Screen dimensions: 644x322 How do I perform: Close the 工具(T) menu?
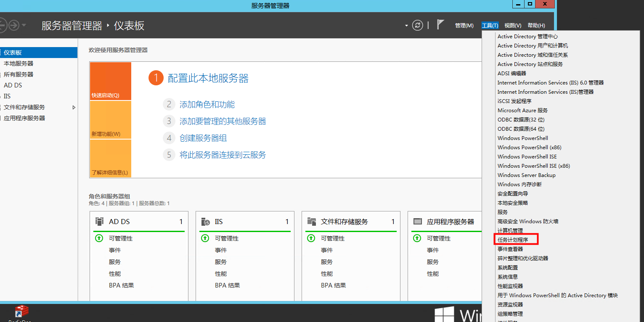490,26
